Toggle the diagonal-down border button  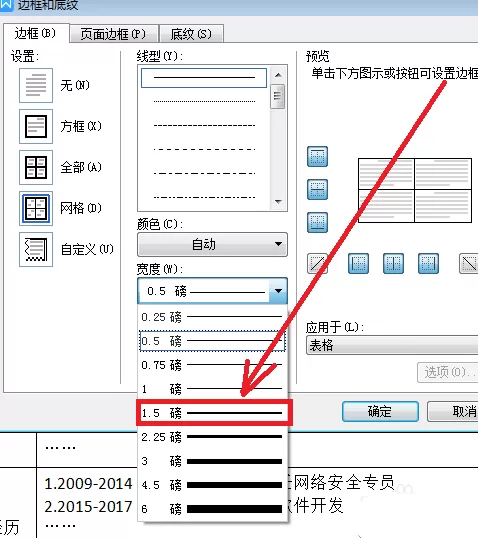pos(469,264)
